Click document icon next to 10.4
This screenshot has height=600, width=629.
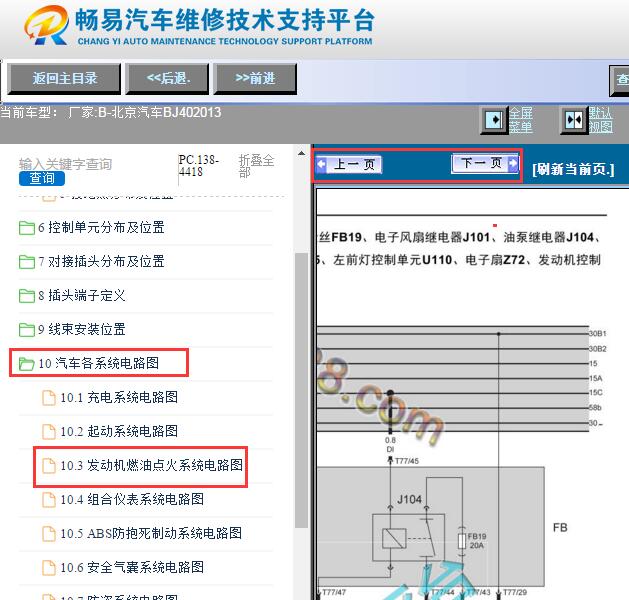[49, 500]
